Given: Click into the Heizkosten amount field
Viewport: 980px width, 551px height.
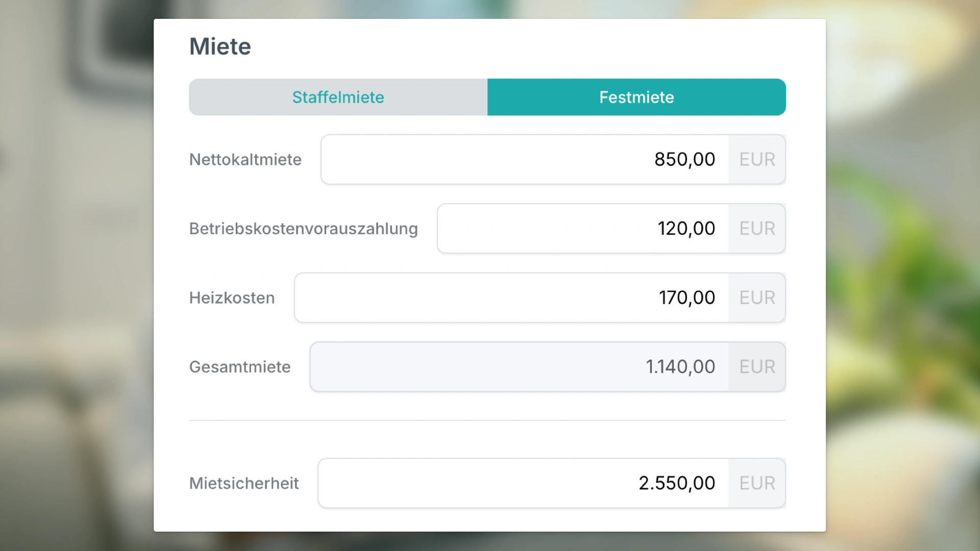Looking at the screenshot, I should click(x=511, y=297).
